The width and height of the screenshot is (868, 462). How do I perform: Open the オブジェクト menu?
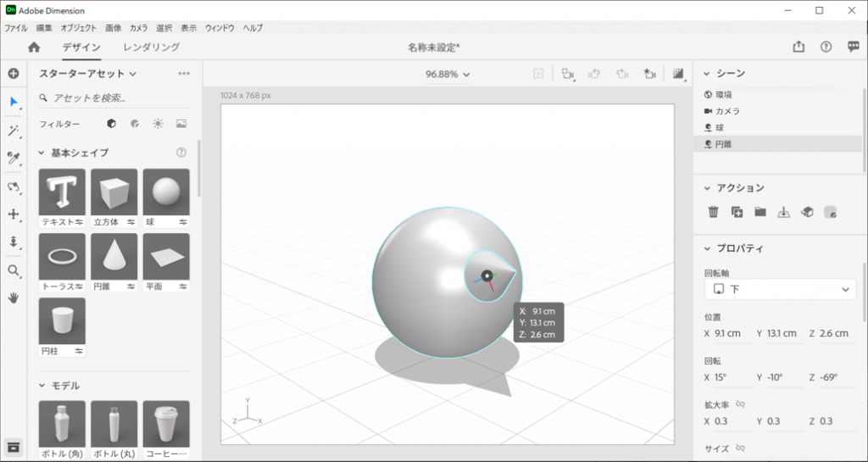click(x=78, y=28)
